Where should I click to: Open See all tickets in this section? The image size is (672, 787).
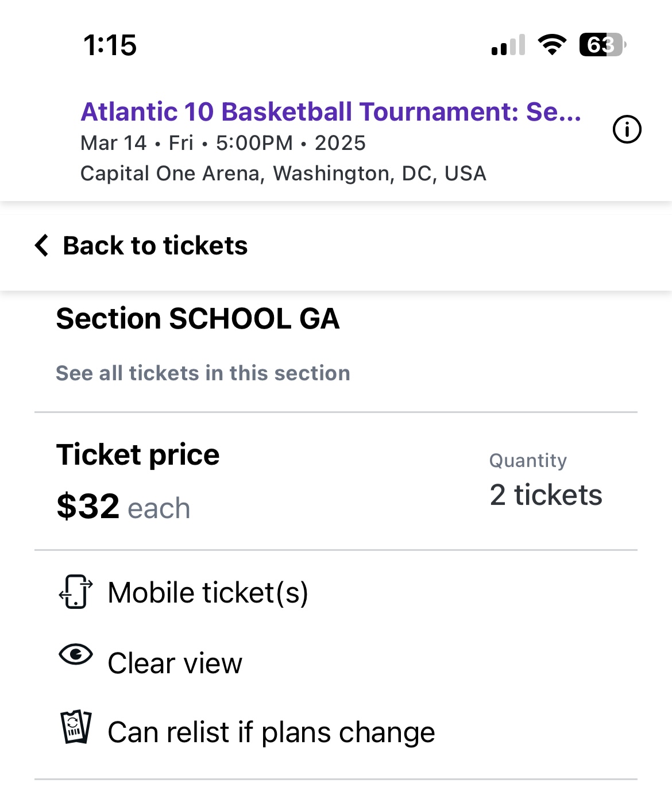tap(203, 373)
